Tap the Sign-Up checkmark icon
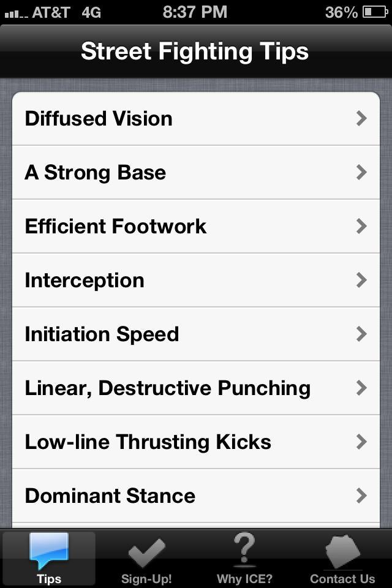 [146, 552]
